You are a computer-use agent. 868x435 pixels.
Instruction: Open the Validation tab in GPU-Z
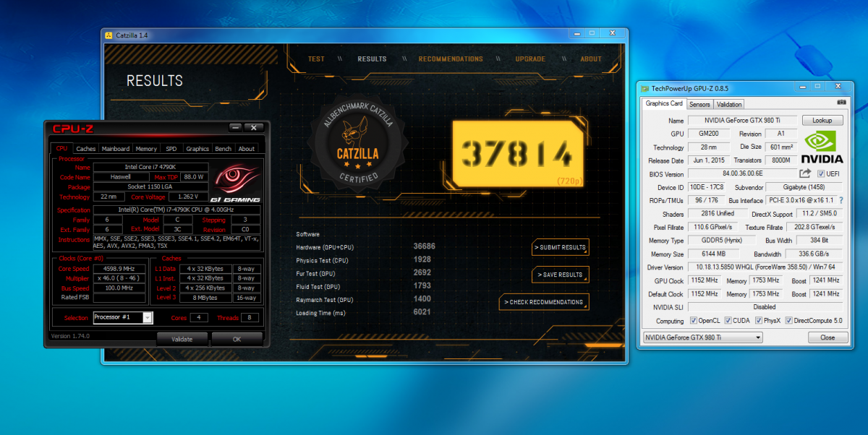(729, 104)
